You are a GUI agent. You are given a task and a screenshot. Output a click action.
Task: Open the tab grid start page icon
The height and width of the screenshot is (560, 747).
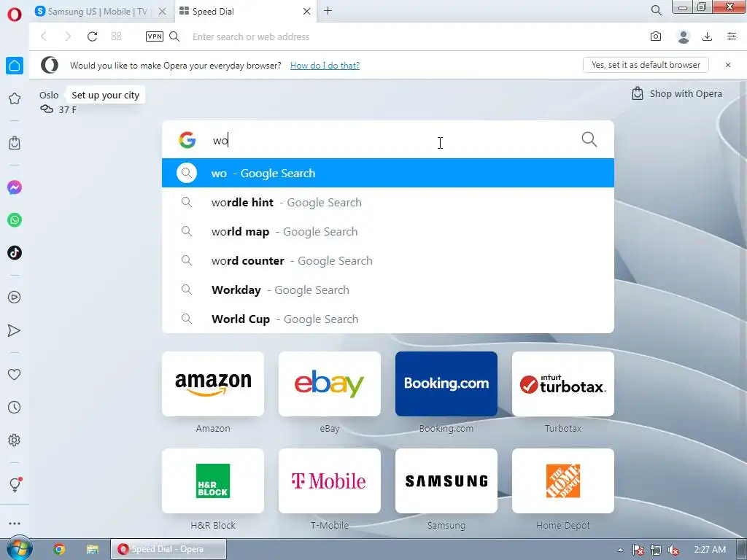tap(116, 36)
